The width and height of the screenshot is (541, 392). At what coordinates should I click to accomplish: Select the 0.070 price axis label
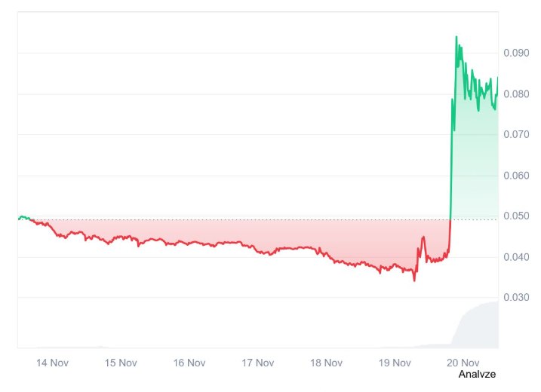point(515,135)
